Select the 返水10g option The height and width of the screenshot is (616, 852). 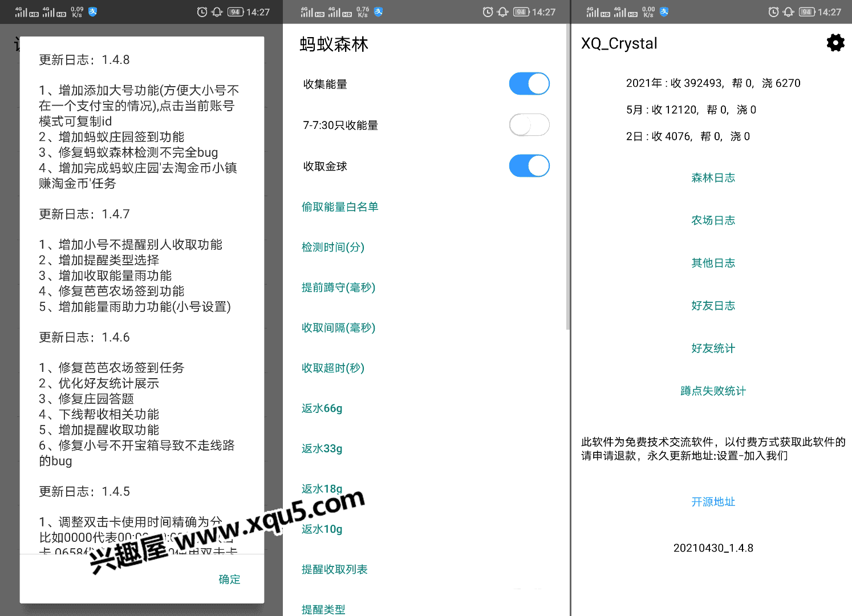[322, 529]
